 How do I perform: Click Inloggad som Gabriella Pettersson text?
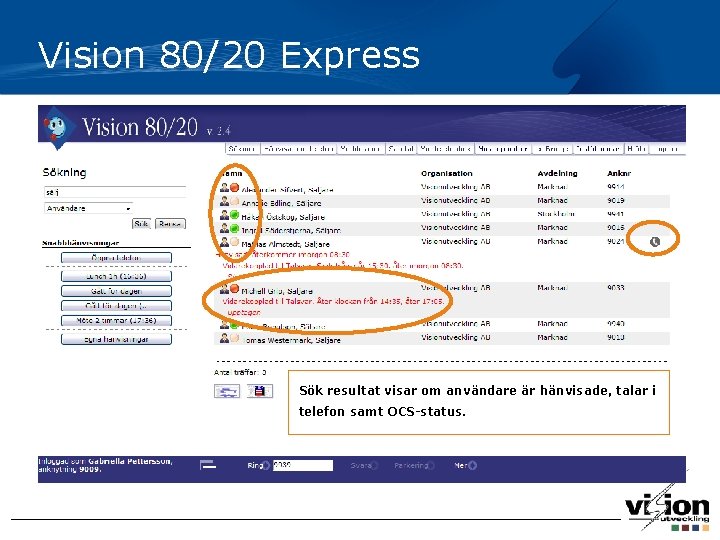tap(105, 465)
